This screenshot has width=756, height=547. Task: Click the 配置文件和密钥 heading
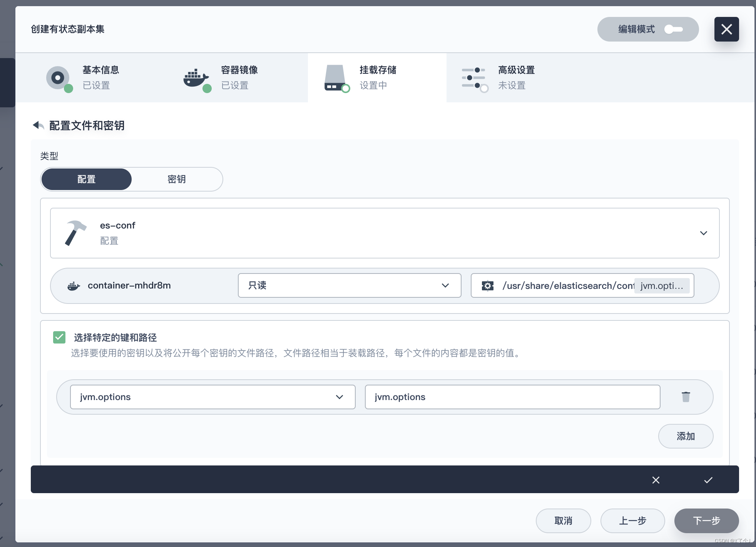click(x=87, y=125)
